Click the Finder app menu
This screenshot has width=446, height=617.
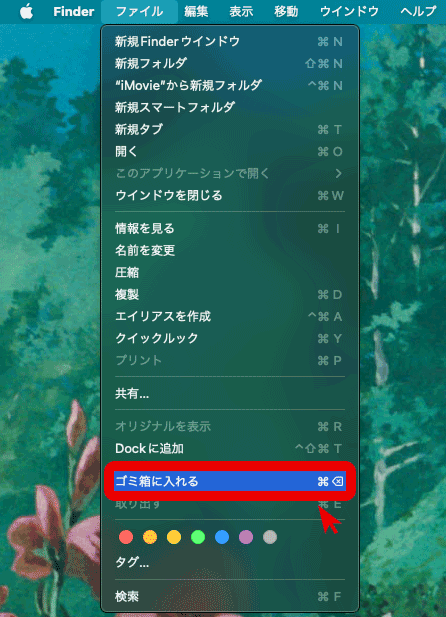tap(74, 11)
